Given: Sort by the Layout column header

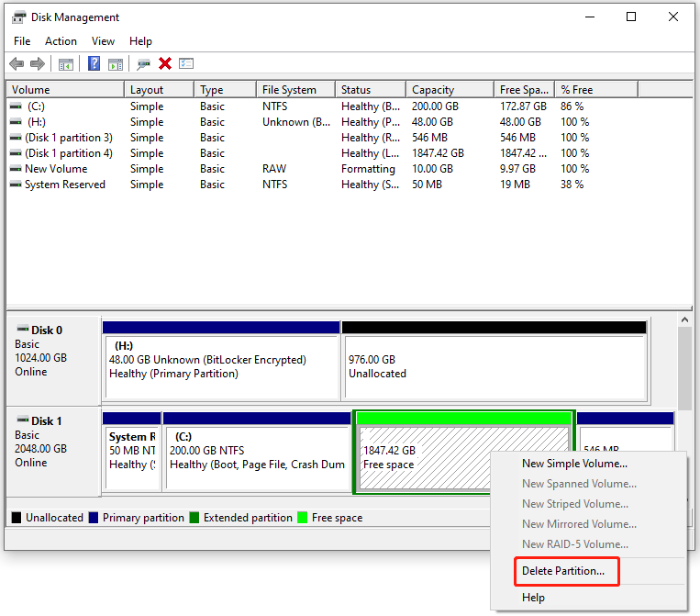Looking at the screenshot, I should tap(159, 89).
